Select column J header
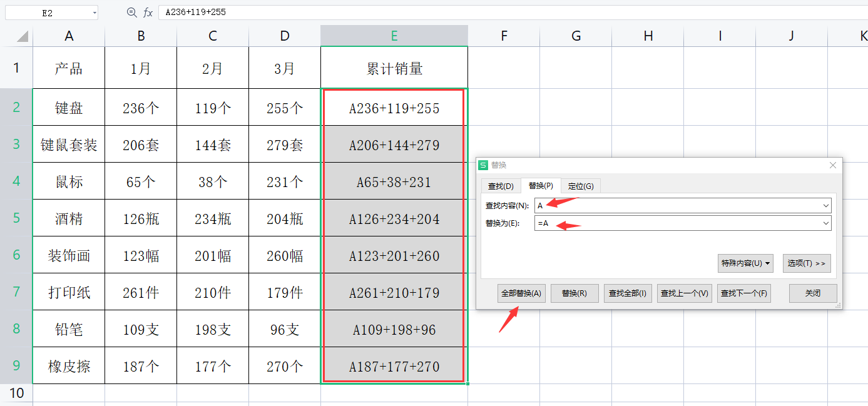This screenshot has width=868, height=406. click(x=792, y=36)
